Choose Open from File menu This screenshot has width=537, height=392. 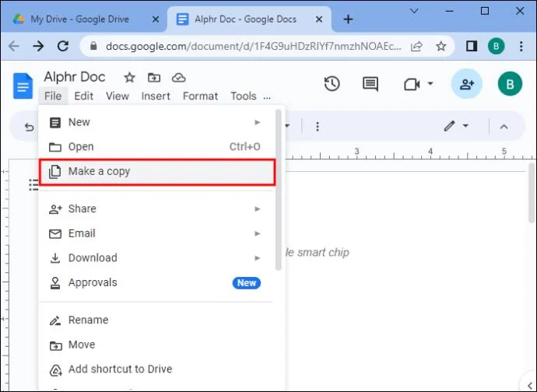157,147
